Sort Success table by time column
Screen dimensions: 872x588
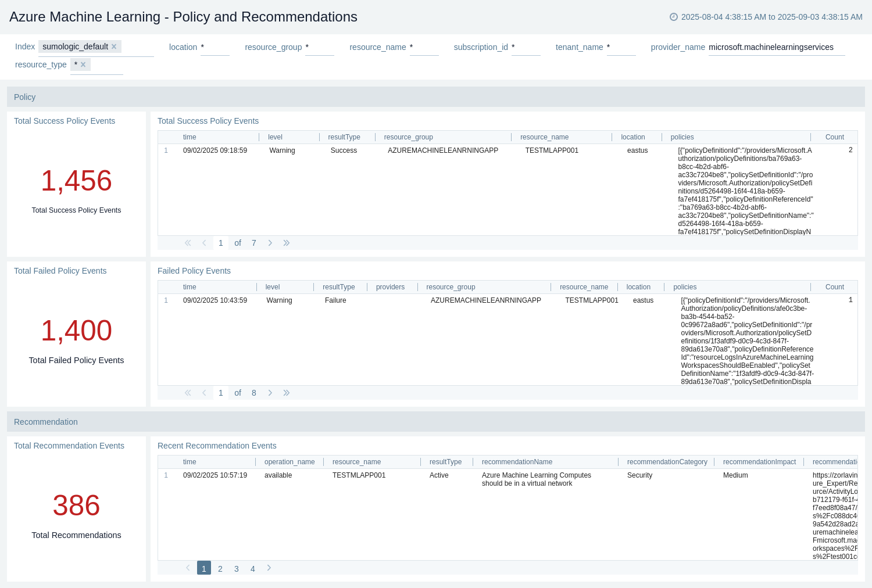click(190, 137)
